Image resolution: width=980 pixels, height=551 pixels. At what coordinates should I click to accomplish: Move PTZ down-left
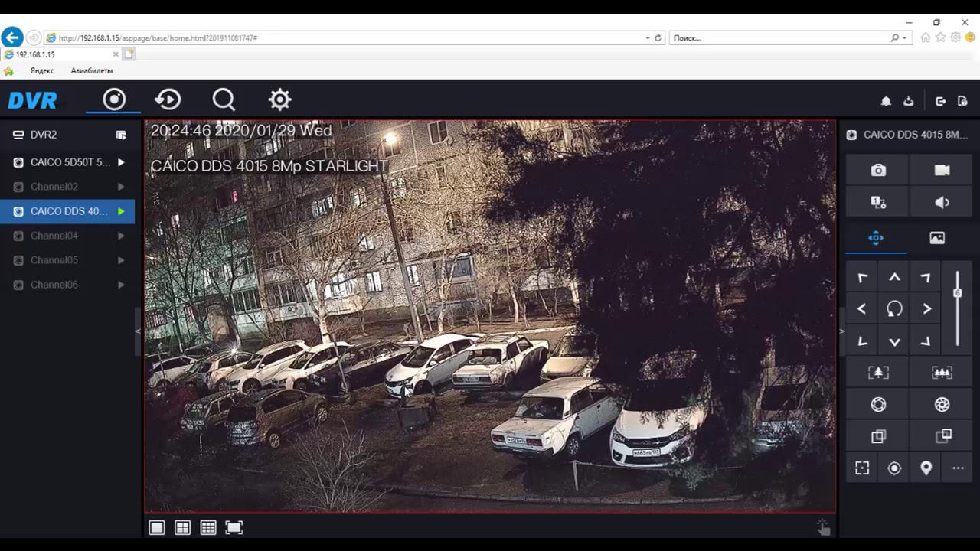click(862, 341)
